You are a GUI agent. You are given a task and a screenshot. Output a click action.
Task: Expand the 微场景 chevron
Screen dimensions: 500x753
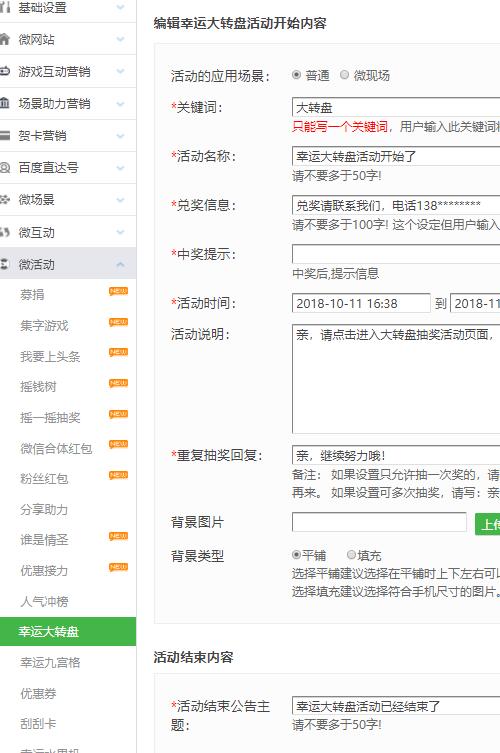[x=121, y=200]
